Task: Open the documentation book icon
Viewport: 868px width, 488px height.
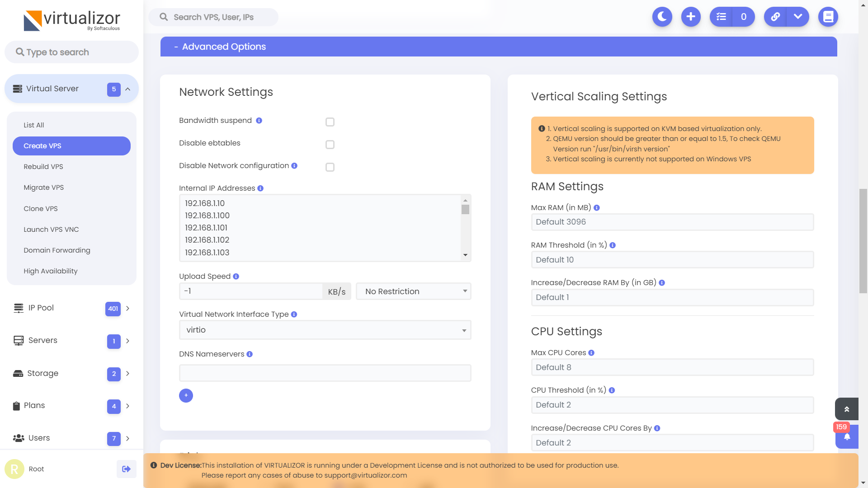Action: tap(828, 17)
